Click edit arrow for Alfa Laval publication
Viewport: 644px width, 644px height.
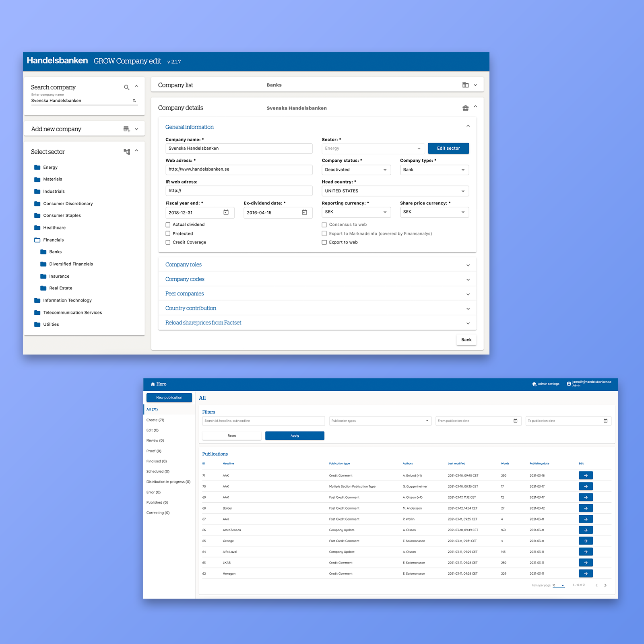[x=586, y=552]
